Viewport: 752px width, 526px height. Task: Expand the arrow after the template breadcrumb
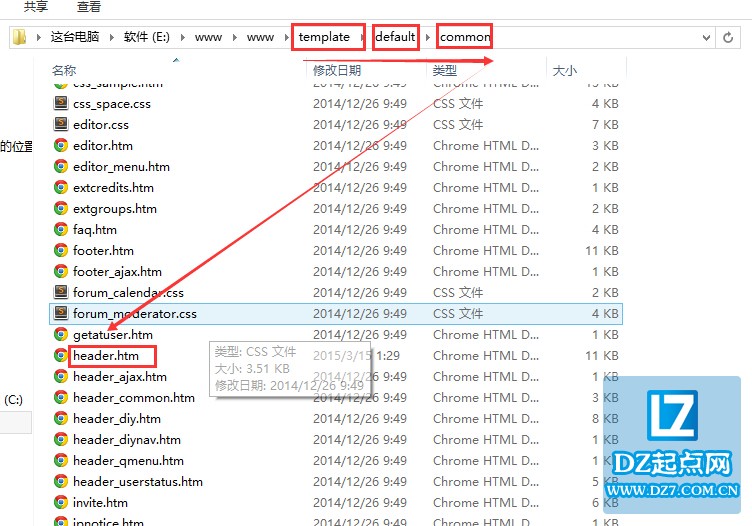pos(363,37)
